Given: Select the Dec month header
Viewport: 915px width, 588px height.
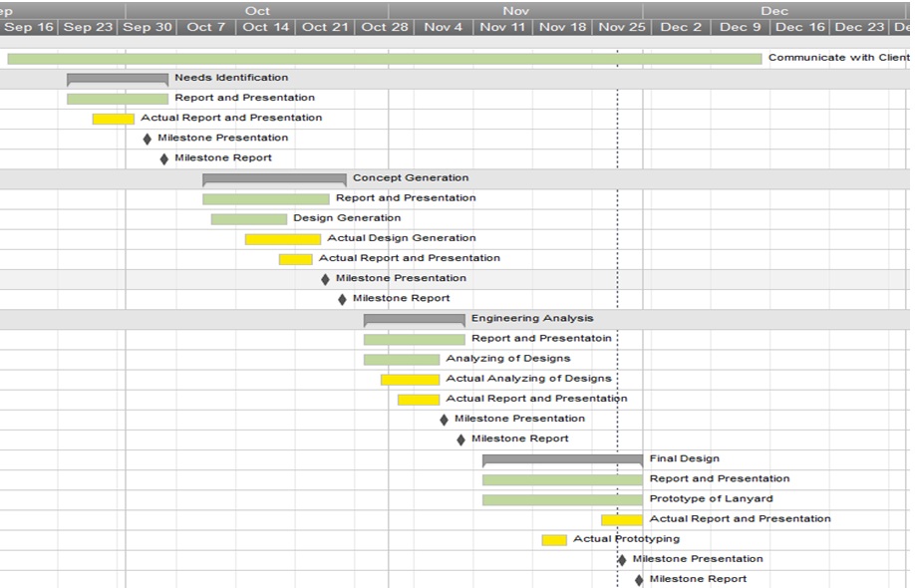Looking at the screenshot, I should pos(773,10).
